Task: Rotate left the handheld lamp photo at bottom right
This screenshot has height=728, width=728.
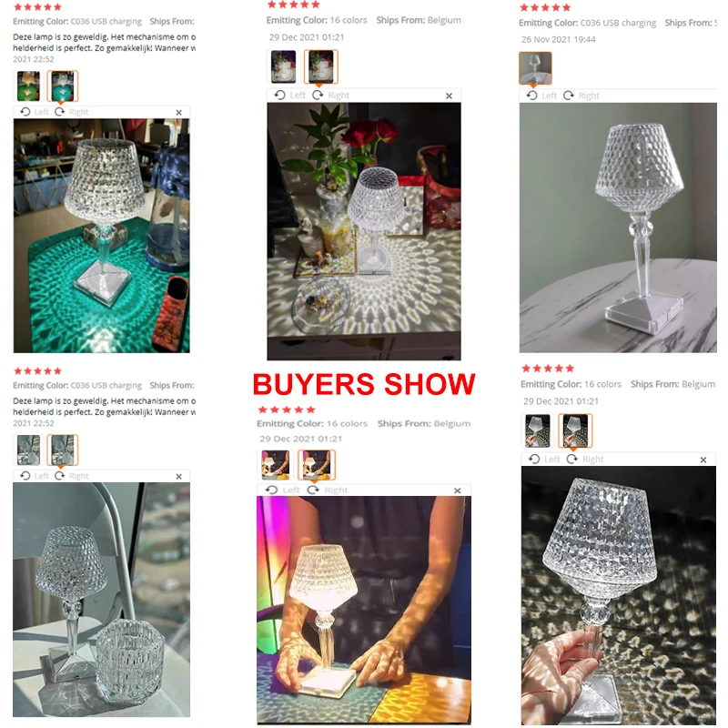Action: coord(544,460)
